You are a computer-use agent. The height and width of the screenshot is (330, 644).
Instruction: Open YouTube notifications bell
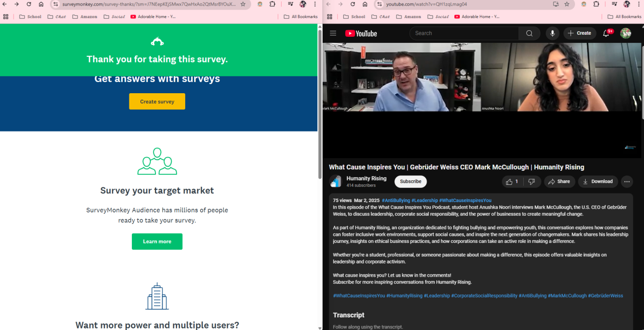606,33
